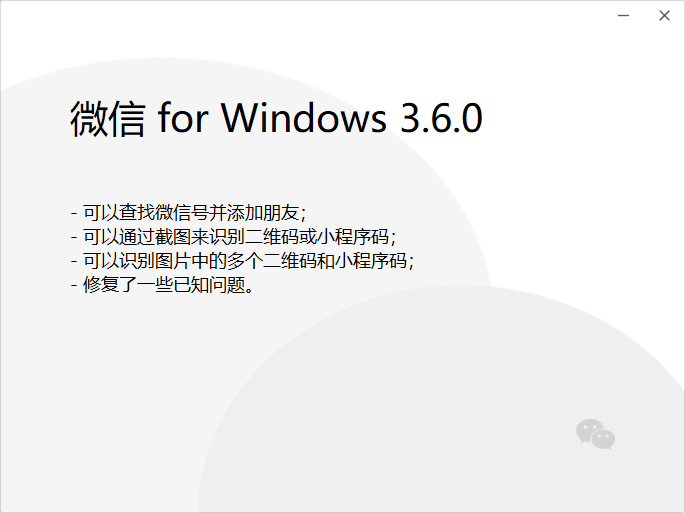685x513 pixels.
Task: Select the line about 识别图片中的多个二维码
Action: pos(242,261)
